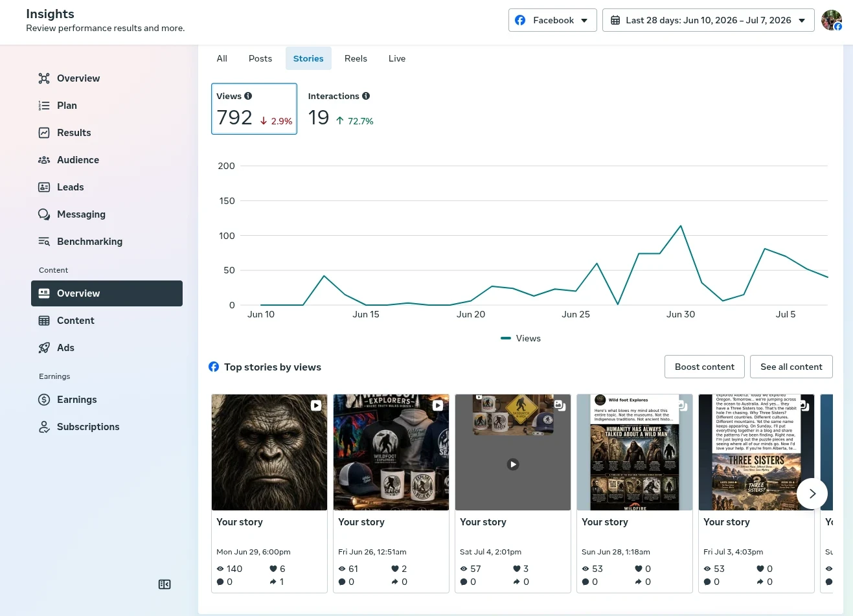The width and height of the screenshot is (853, 616).
Task: Click the calendar icon in date range
Action: 615,20
